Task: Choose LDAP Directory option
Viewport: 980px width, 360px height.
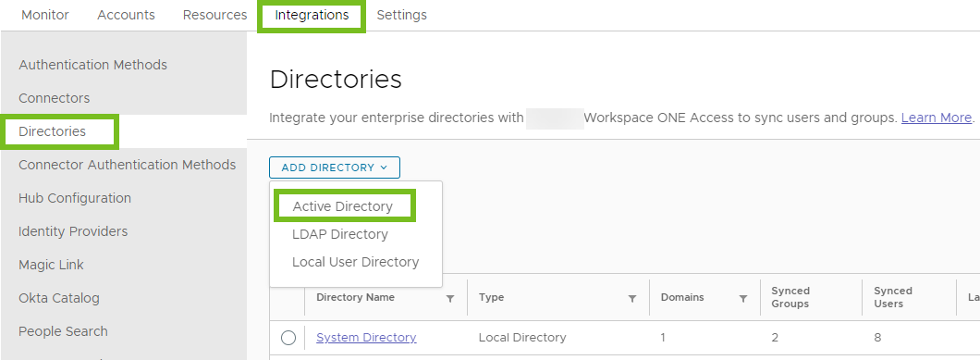Action: coord(340,234)
